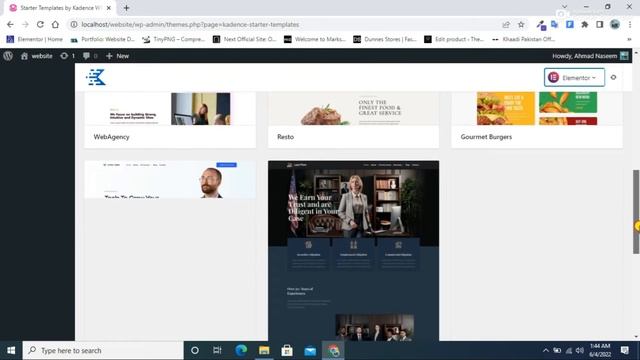Visit the 'website' home link in admin bar

(x=37, y=56)
